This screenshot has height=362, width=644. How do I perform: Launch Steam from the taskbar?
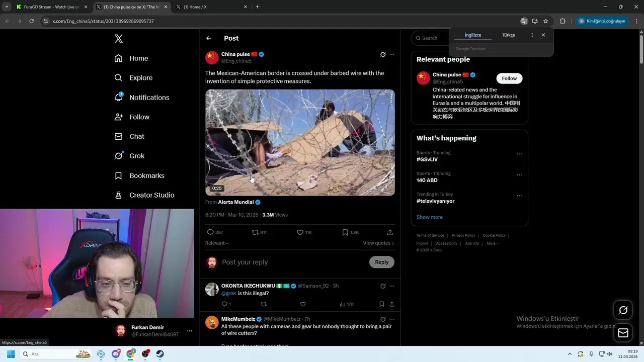160,354
